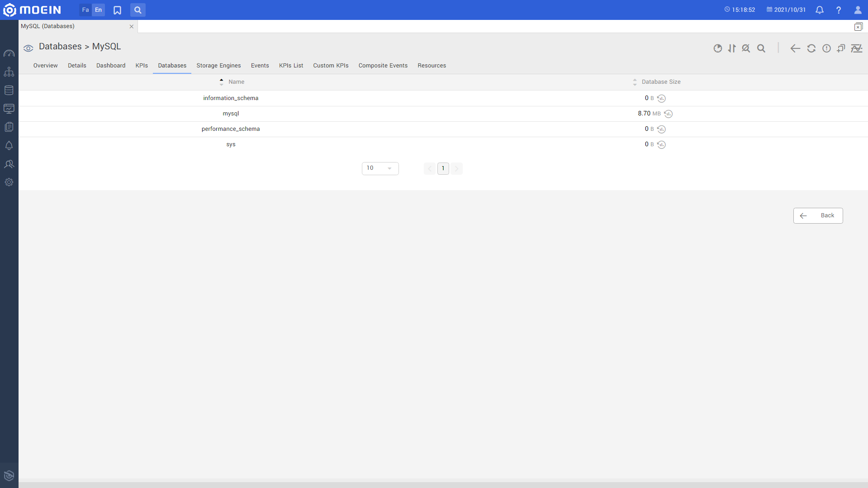This screenshot has width=868, height=488.
Task: Click the pie chart toolbar icon
Action: click(718, 48)
